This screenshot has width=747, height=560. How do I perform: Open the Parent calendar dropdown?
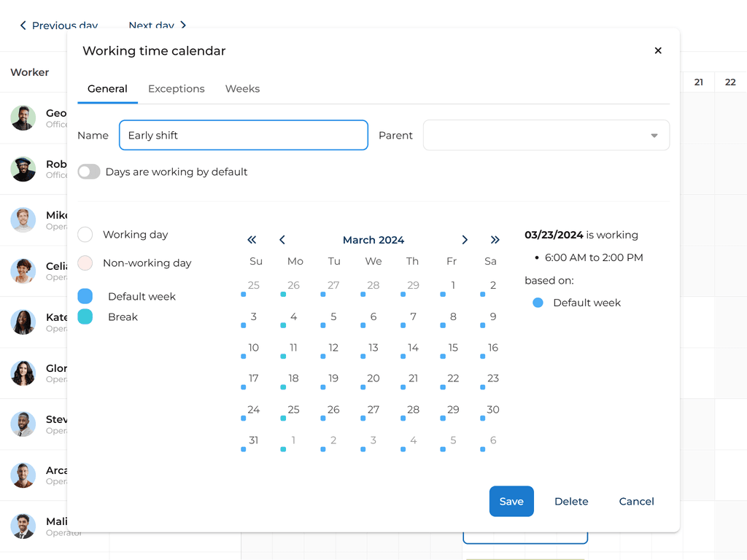(x=655, y=135)
